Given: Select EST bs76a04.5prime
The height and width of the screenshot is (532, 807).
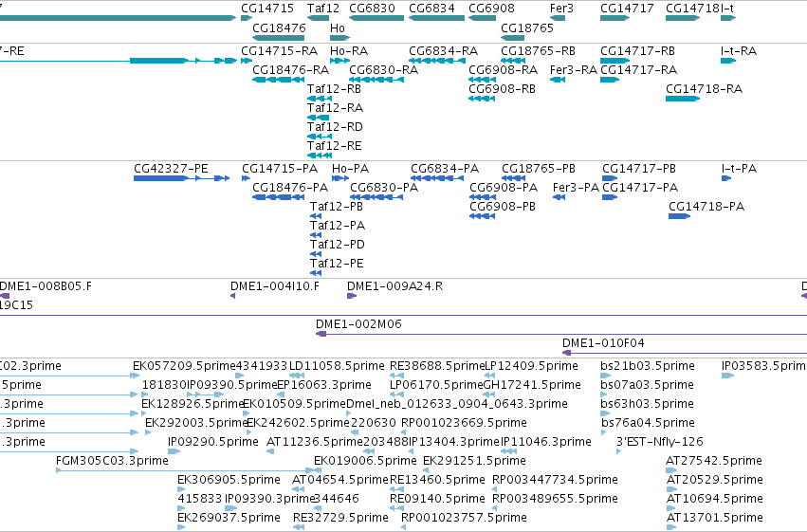Looking at the screenshot, I should tap(648, 422).
